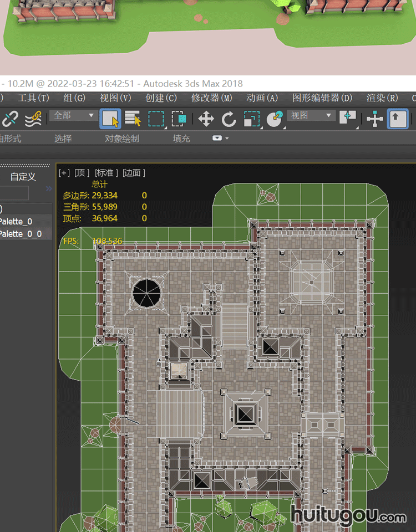Choose the Rectangular Selection Region tool
This screenshot has height=532, width=416.
156,119
